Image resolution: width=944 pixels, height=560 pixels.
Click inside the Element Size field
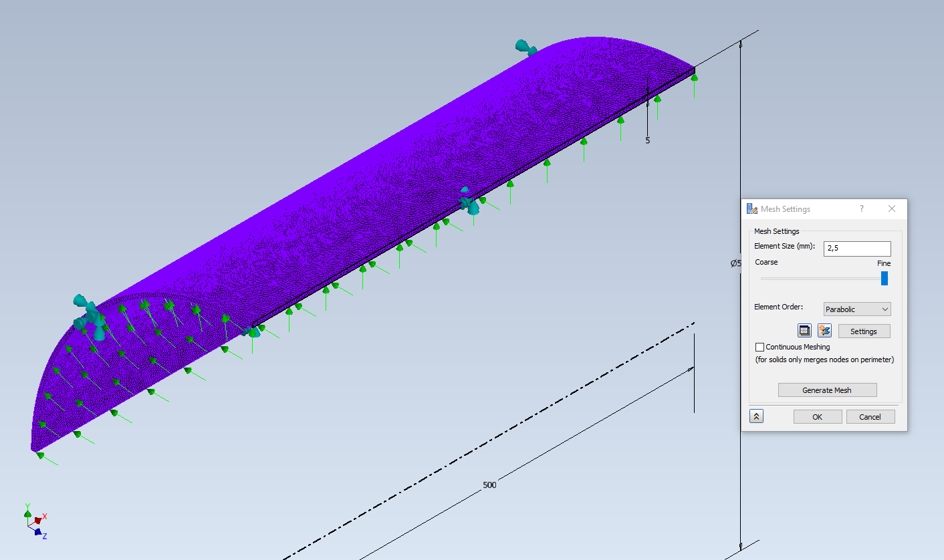(856, 248)
